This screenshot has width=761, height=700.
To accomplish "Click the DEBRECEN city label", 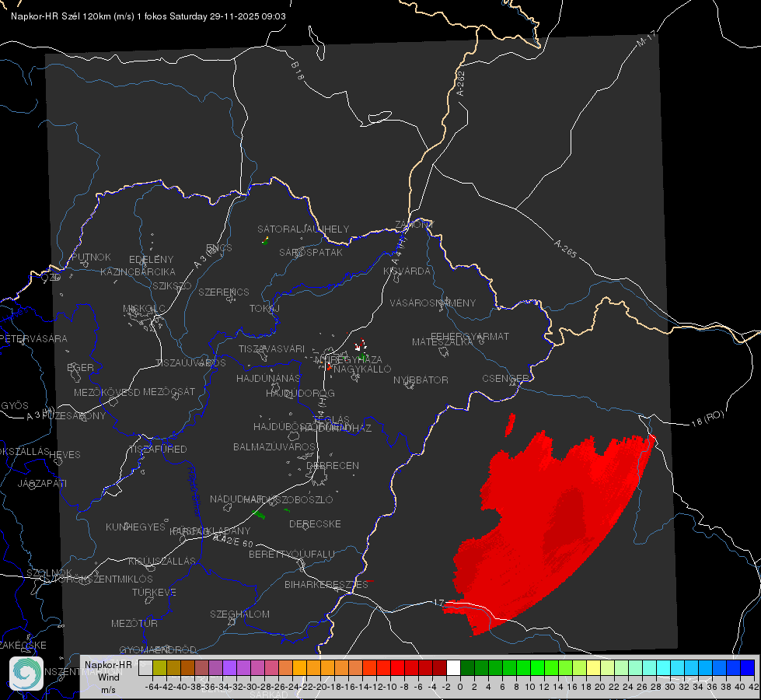I will [x=333, y=465].
